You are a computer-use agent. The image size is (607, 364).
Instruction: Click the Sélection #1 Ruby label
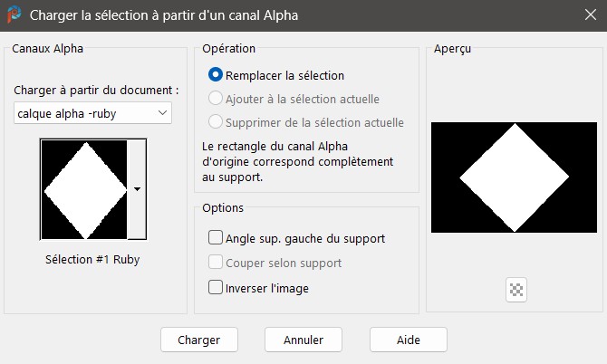click(x=92, y=259)
